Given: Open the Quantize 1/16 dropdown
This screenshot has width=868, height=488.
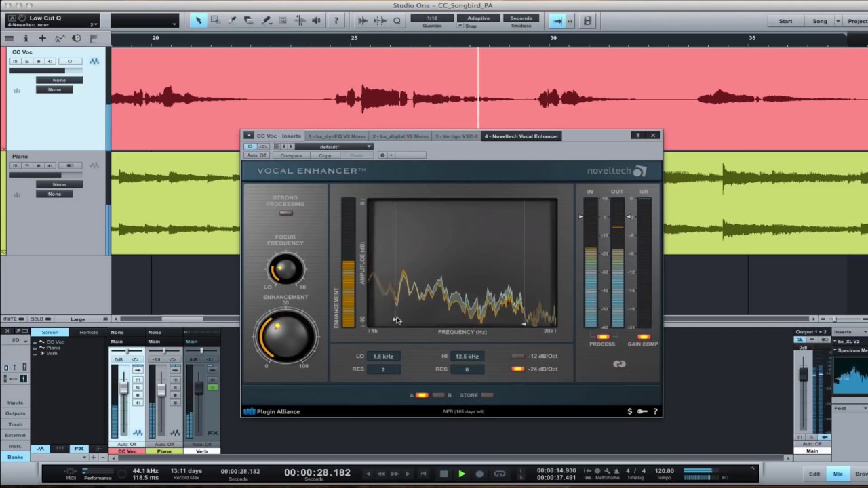Looking at the screenshot, I should [x=432, y=18].
